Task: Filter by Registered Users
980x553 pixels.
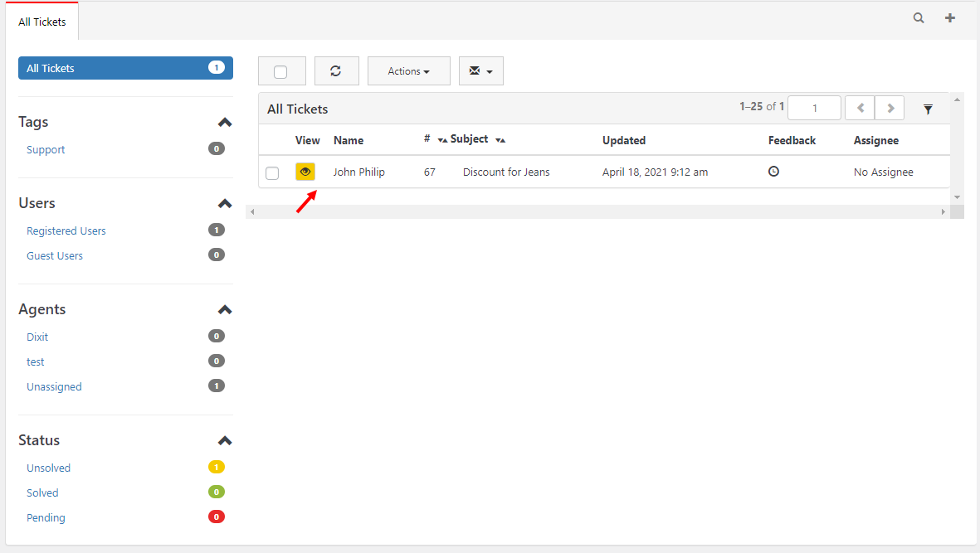Action: (66, 231)
